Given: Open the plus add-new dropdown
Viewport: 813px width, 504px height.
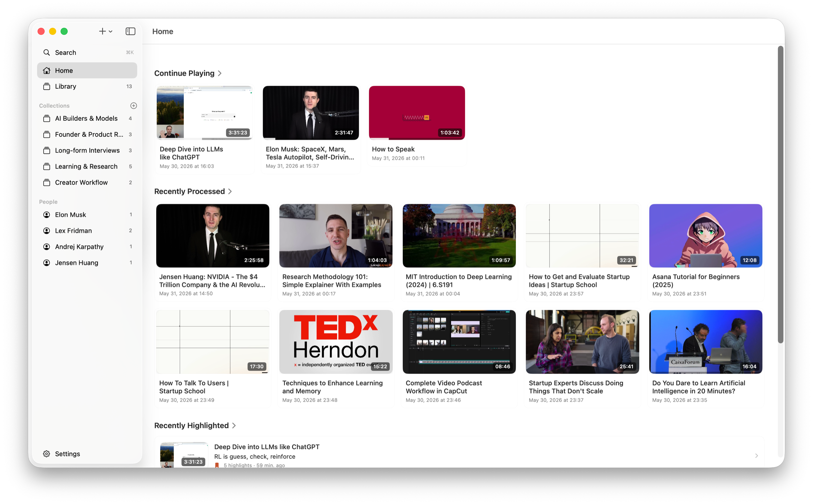Looking at the screenshot, I should pos(105,31).
